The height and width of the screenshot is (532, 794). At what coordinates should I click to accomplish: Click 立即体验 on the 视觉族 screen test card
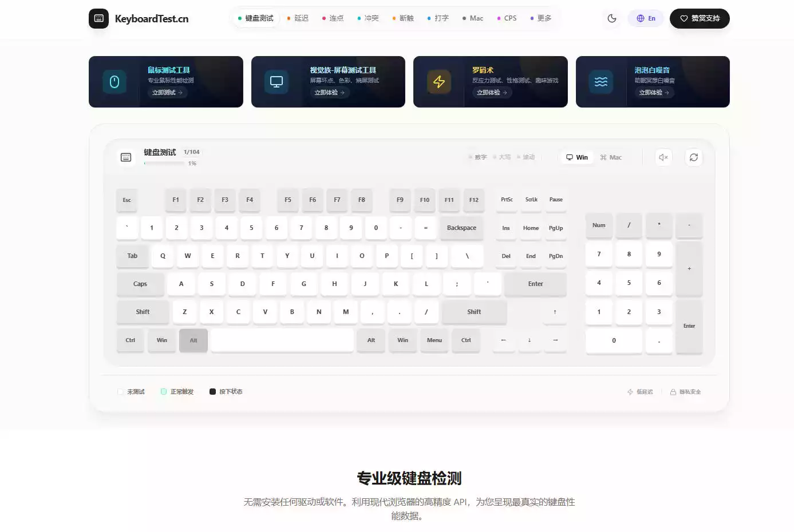click(329, 92)
